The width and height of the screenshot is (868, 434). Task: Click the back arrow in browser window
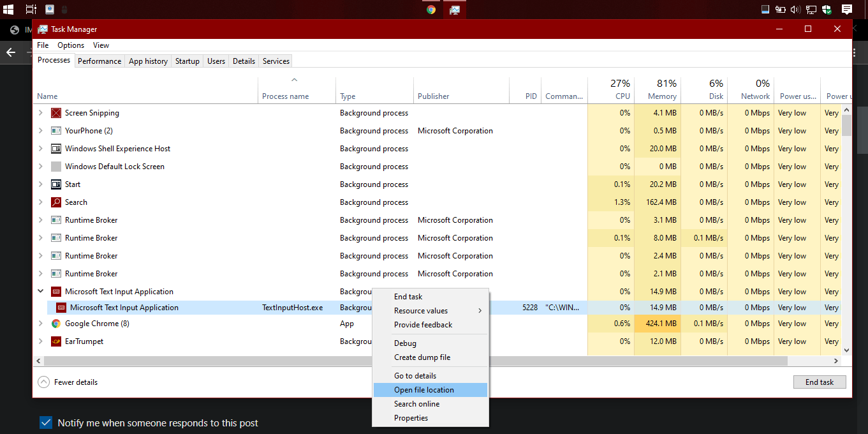click(10, 52)
